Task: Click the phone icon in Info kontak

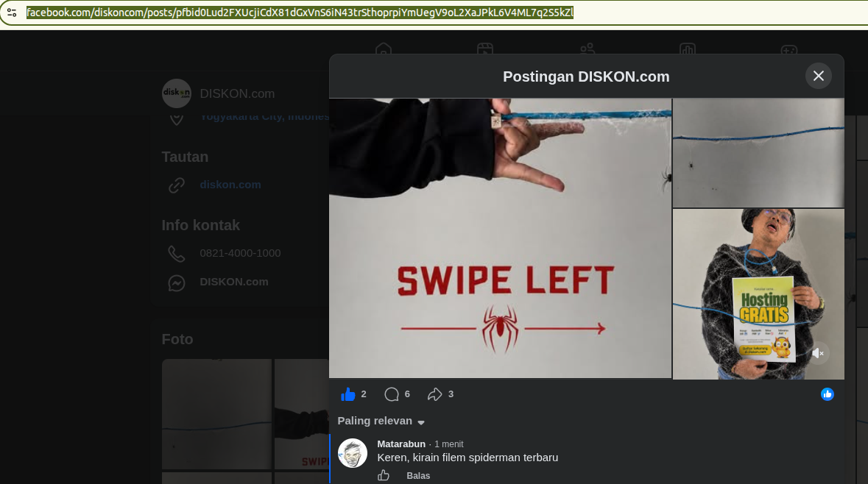Action: pyautogui.click(x=177, y=254)
